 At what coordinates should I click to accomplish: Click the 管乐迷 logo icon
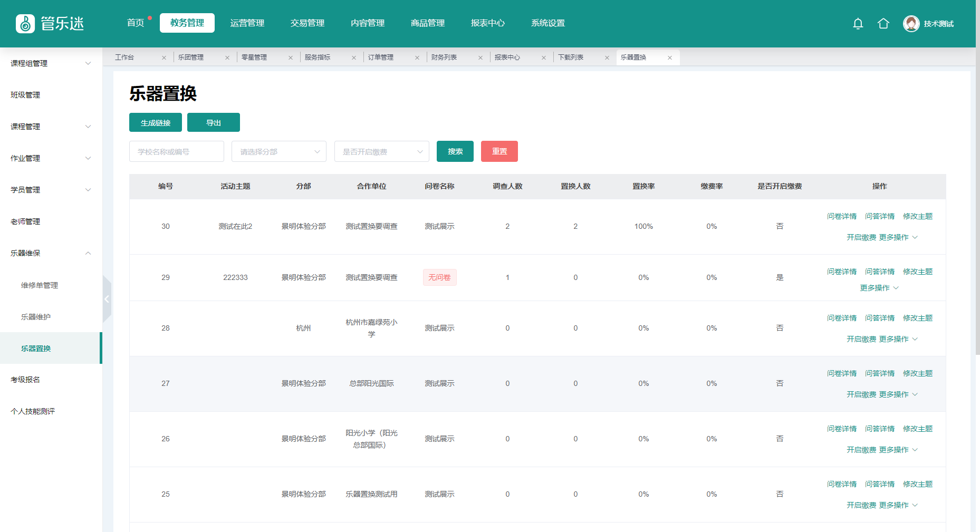[25, 24]
